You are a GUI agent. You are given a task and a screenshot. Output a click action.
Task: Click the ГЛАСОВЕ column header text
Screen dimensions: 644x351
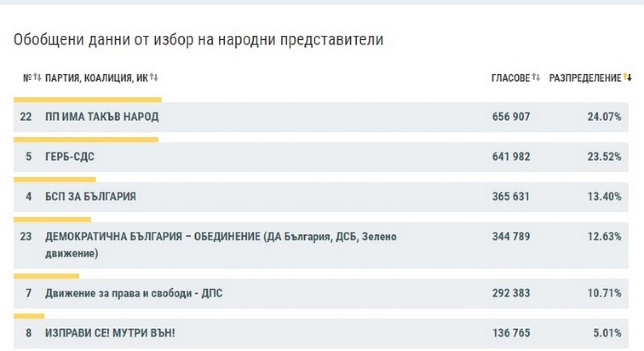coord(510,78)
